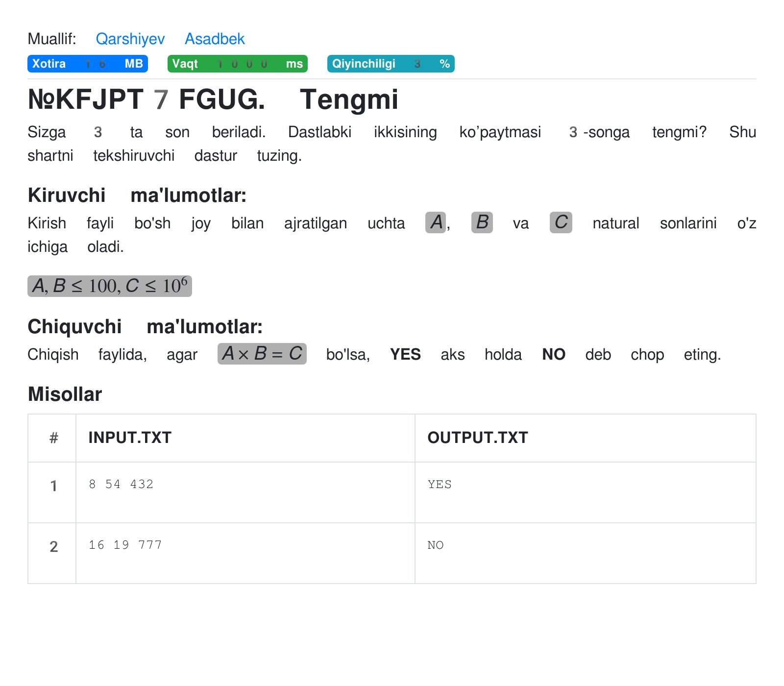The width and height of the screenshot is (784, 686).
Task: Open the Qarshiyev author link
Action: 130,39
